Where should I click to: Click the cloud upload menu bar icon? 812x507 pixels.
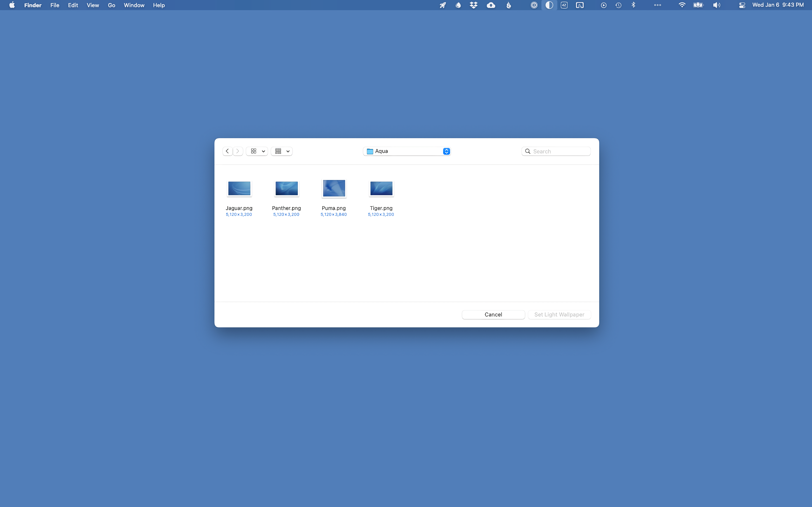[491, 5]
